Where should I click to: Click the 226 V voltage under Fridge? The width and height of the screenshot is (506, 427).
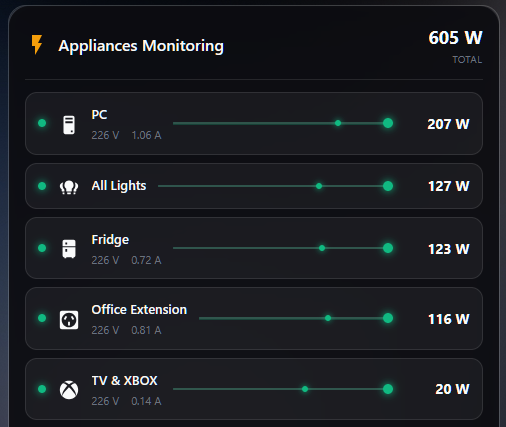[105, 260]
